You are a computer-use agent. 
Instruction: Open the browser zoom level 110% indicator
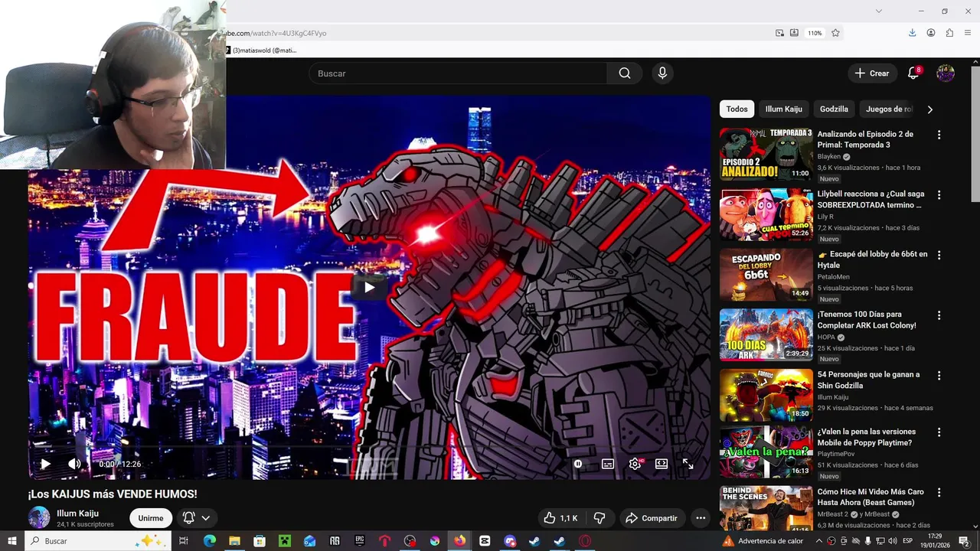[x=815, y=33]
